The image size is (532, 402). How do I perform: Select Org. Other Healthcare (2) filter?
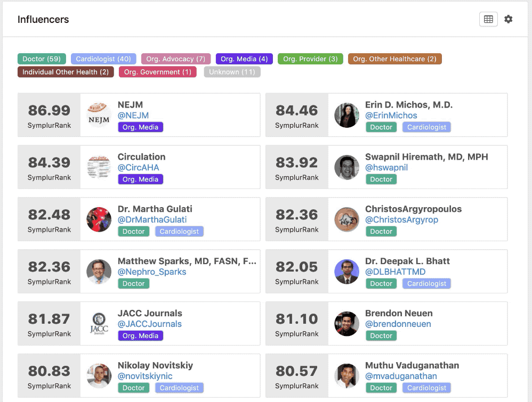click(x=394, y=59)
